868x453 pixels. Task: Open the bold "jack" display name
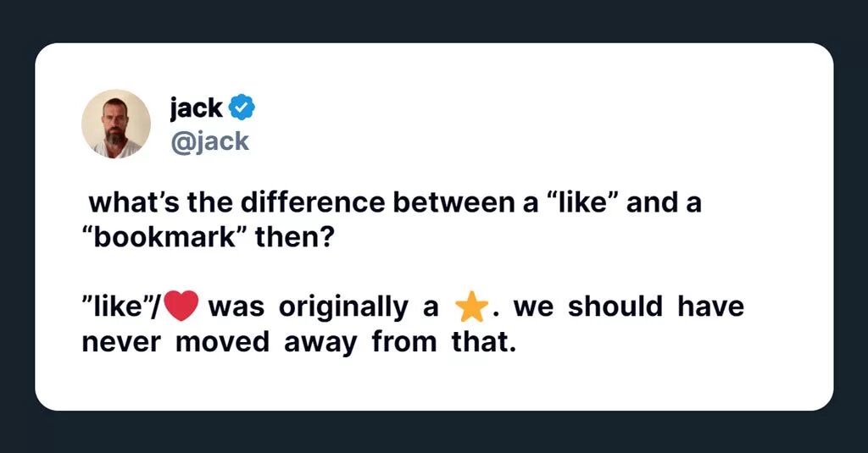point(196,108)
